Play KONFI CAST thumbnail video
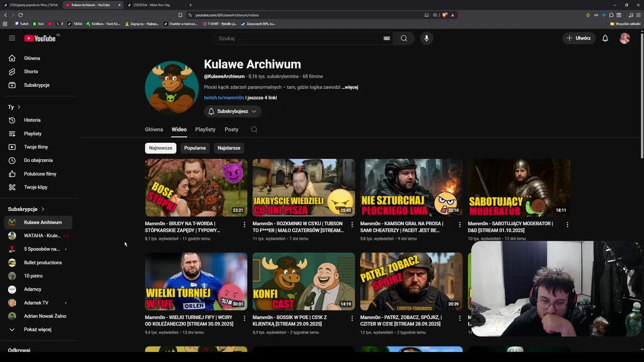The image size is (644, 362). 303,282
